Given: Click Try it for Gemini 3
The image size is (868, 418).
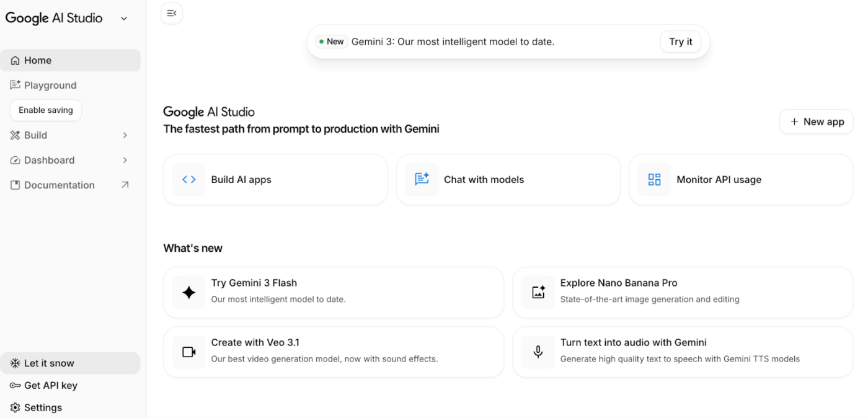Looking at the screenshot, I should click(680, 41).
